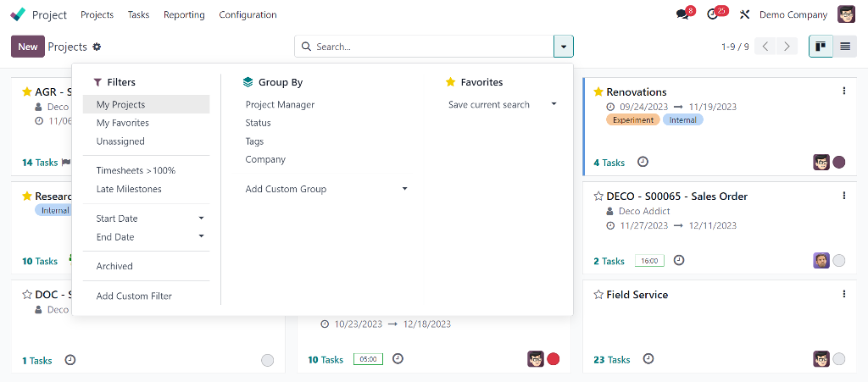Viewport: 868px width, 382px height.
Task: Open the Projects gear settings icon
Action: tap(97, 47)
